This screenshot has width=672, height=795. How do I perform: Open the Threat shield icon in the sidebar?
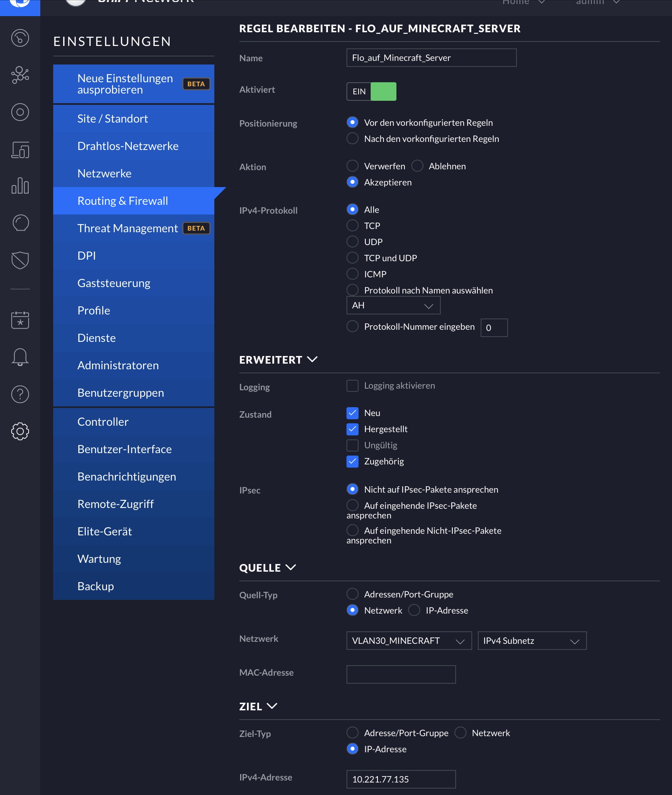coord(20,260)
